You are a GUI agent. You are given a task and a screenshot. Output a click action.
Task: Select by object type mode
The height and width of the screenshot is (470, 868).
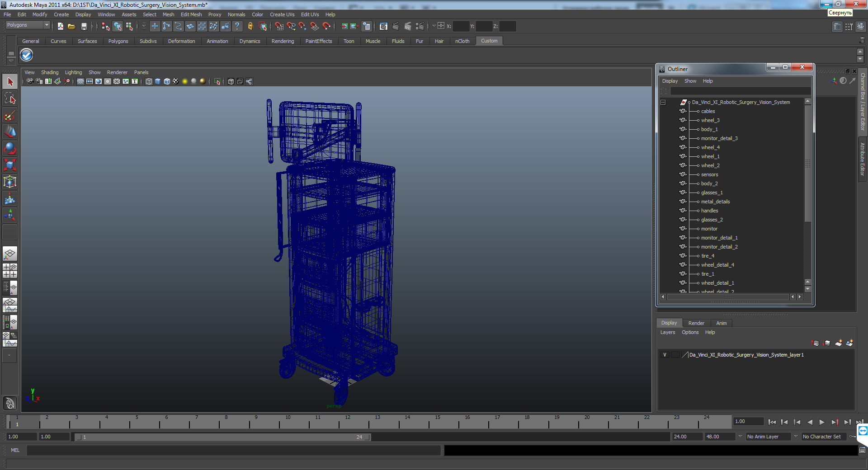[118, 26]
